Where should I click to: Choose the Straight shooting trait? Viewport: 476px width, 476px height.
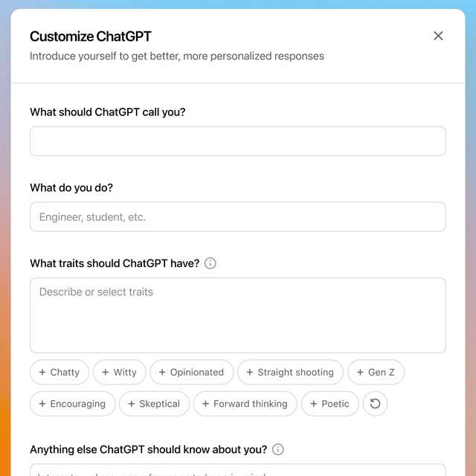(x=290, y=373)
